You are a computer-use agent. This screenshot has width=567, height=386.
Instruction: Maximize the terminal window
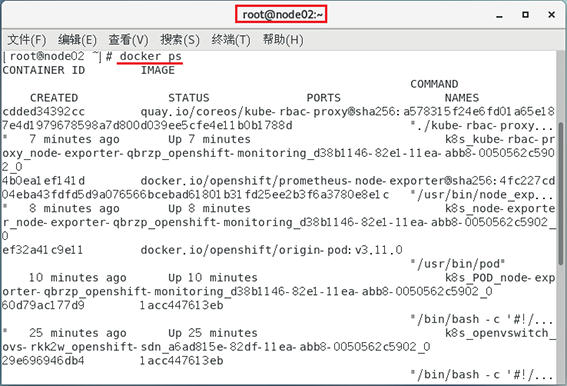(x=525, y=14)
